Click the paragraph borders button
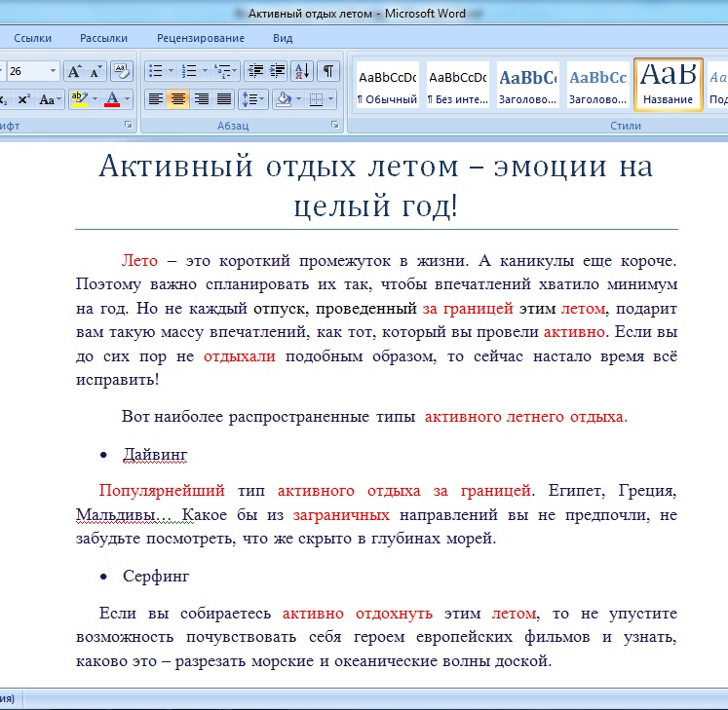 pos(316,99)
